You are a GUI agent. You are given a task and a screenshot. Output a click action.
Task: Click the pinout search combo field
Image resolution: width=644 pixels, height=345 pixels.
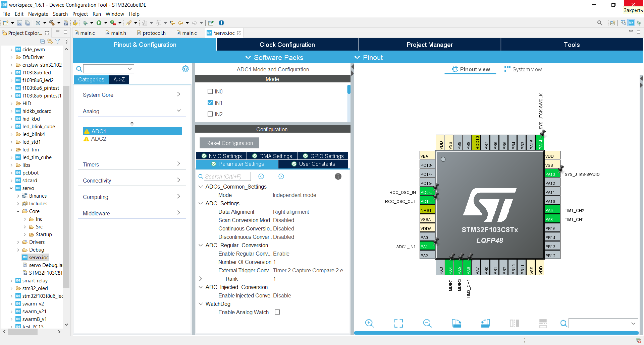tap(603, 323)
